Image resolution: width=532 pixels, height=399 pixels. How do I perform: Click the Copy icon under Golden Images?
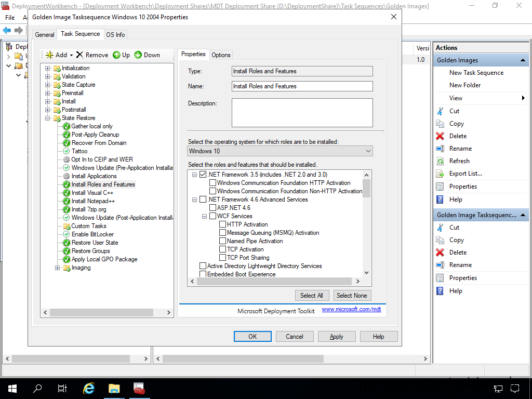pos(440,124)
